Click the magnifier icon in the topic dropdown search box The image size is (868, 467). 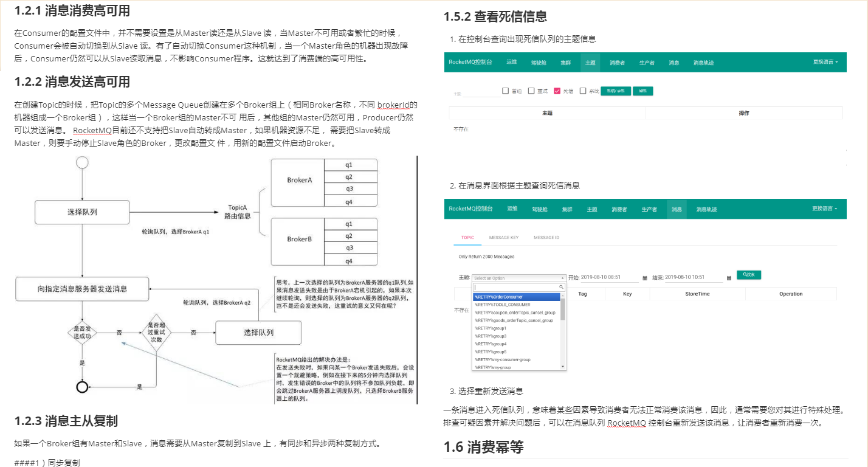point(561,287)
